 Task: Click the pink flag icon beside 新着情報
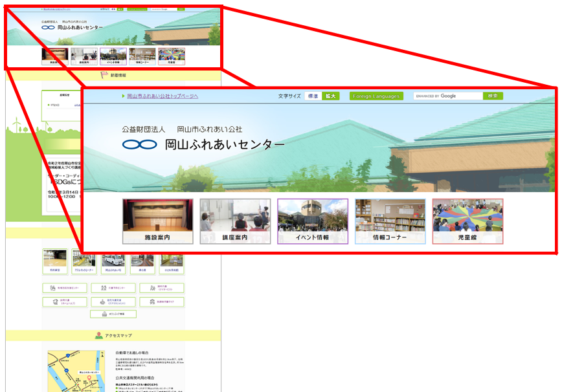click(104, 75)
